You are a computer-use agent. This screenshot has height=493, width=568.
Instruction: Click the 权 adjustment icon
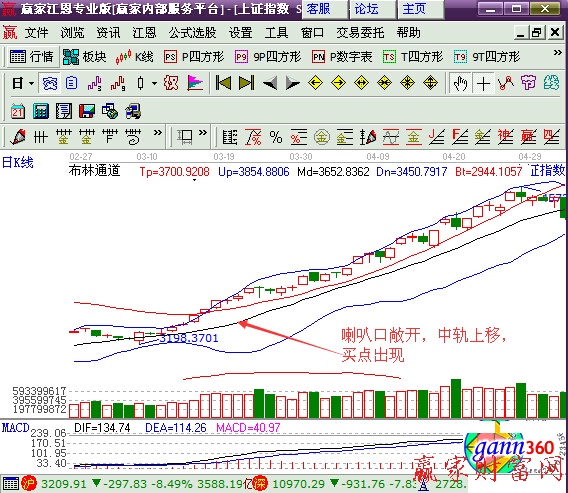[x=171, y=83]
